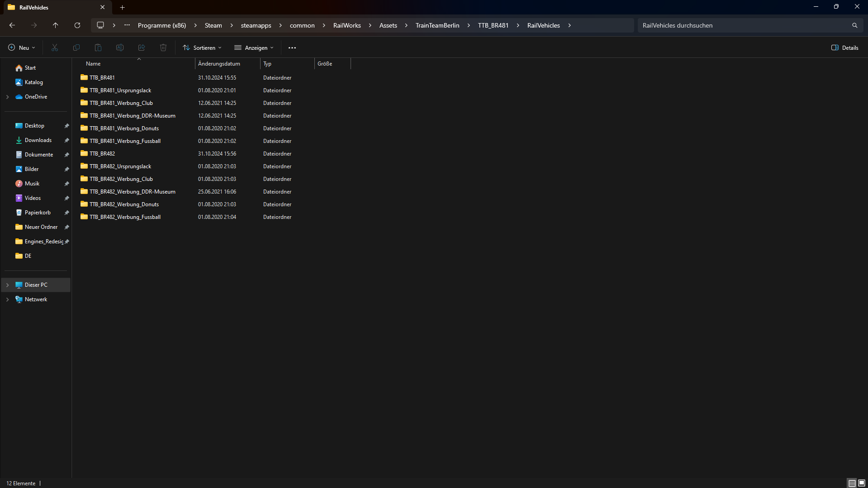This screenshot has width=868, height=488.
Task: Click the Delete trash icon
Action: pyautogui.click(x=163, y=47)
